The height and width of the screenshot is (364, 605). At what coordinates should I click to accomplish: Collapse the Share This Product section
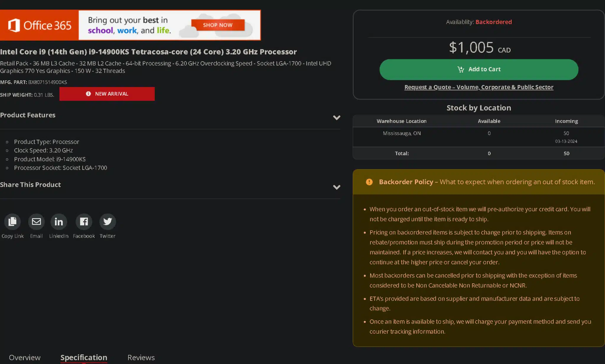click(x=336, y=187)
